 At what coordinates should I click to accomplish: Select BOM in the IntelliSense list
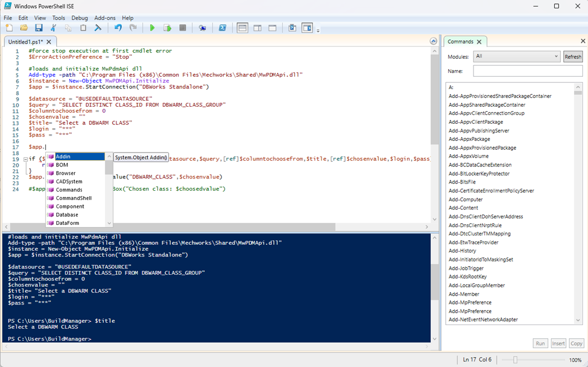coord(75,165)
